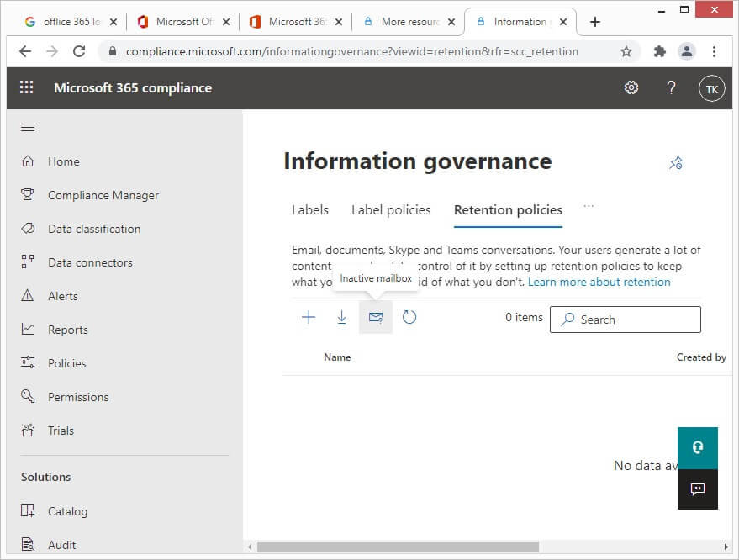Click the Data classification tag icon
Screen dimensions: 739x560
[x=28, y=229]
